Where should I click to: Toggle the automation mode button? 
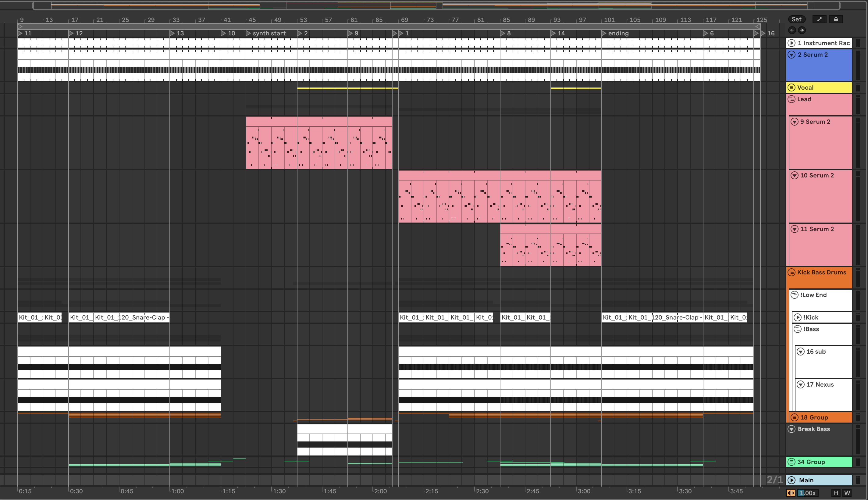[x=819, y=19]
